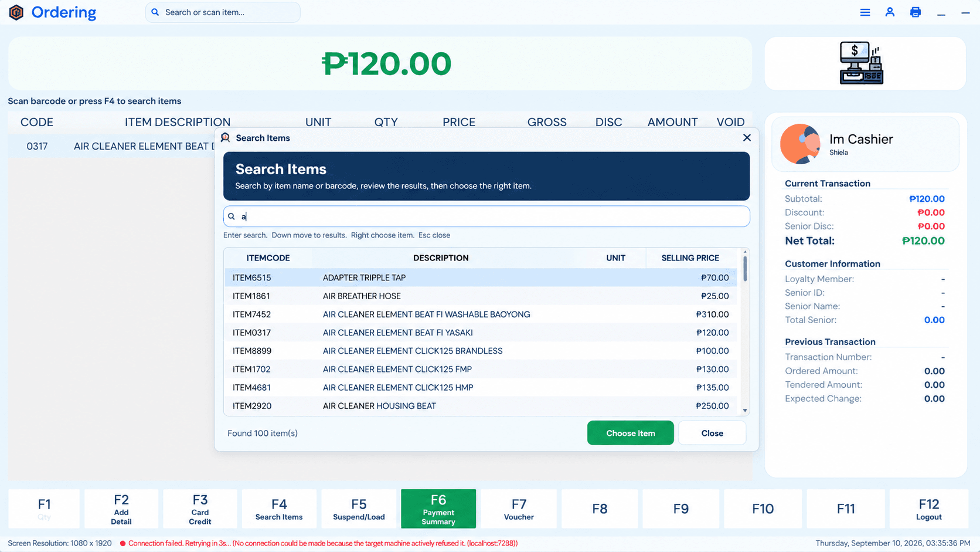The height and width of the screenshot is (552, 980).
Task: Open the hamburger menu icon
Action: [x=865, y=12]
